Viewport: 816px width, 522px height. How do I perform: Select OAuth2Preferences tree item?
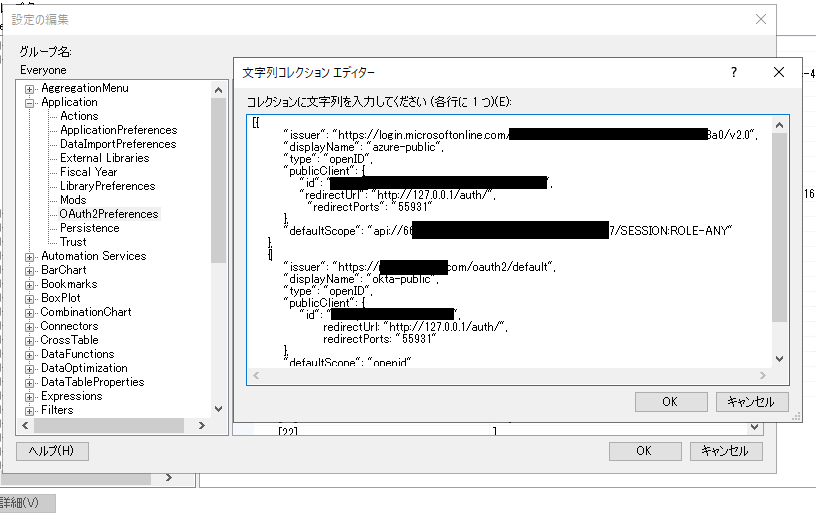109,214
